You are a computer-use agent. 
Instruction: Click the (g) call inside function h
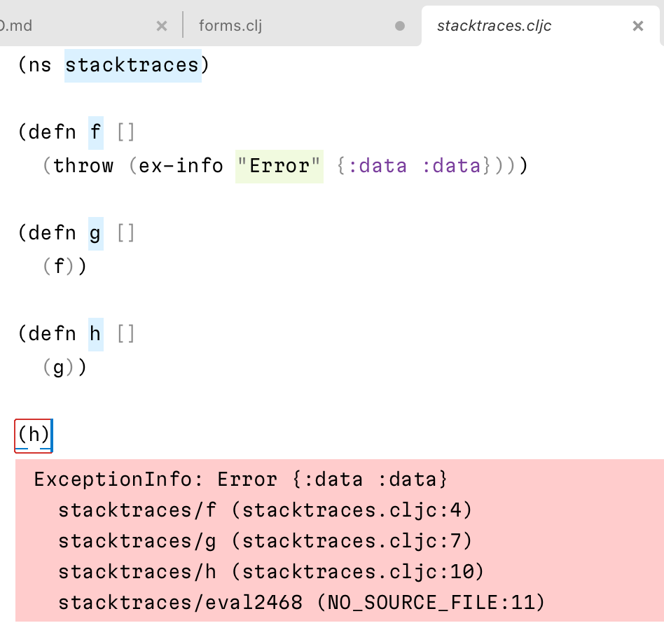click(x=59, y=367)
